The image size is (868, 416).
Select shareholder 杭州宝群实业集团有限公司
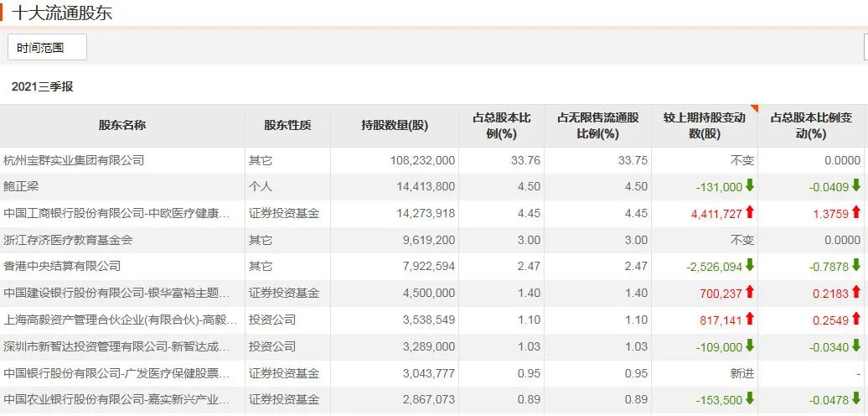[74, 161]
